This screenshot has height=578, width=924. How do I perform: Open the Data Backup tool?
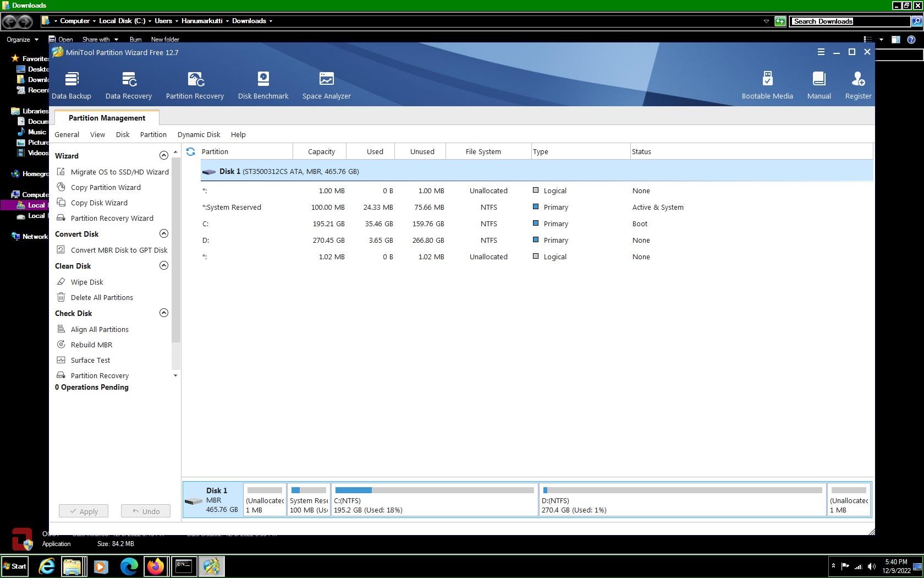pyautogui.click(x=71, y=85)
